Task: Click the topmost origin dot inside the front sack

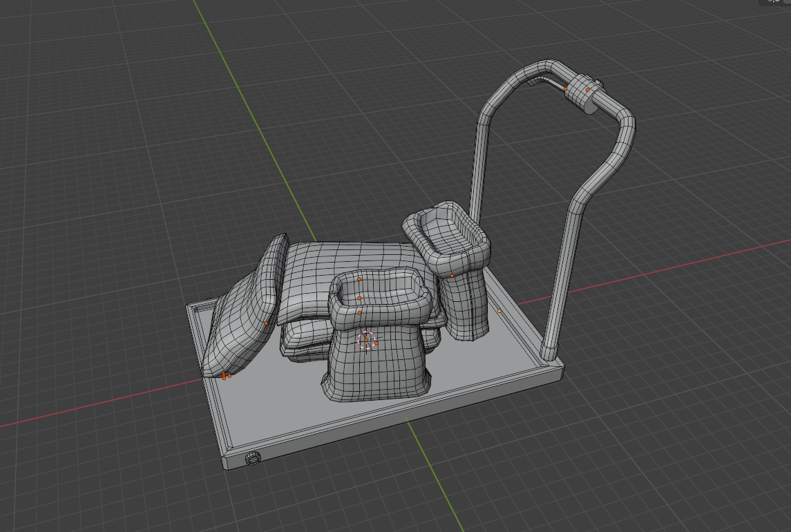Action: (359, 279)
